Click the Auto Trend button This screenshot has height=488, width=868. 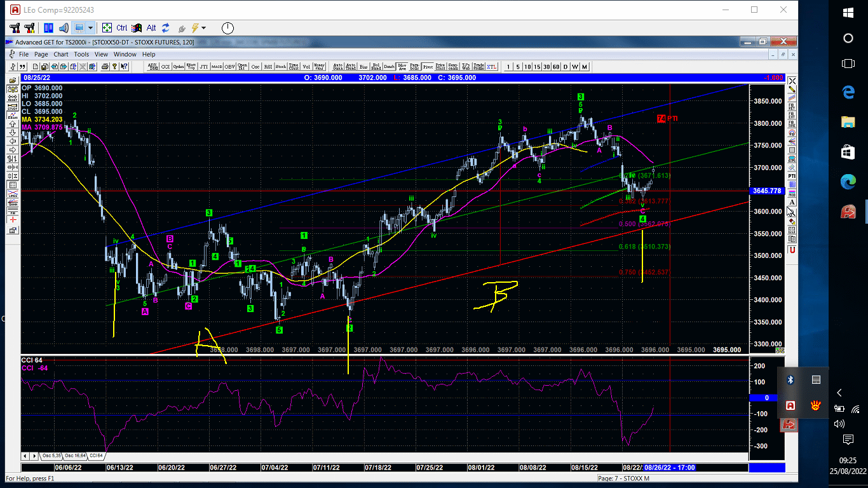pos(350,66)
